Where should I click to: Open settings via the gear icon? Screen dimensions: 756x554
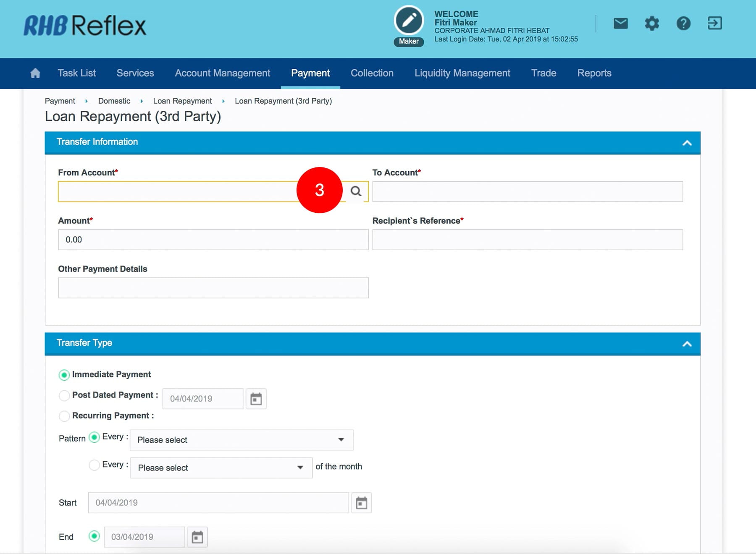(652, 24)
